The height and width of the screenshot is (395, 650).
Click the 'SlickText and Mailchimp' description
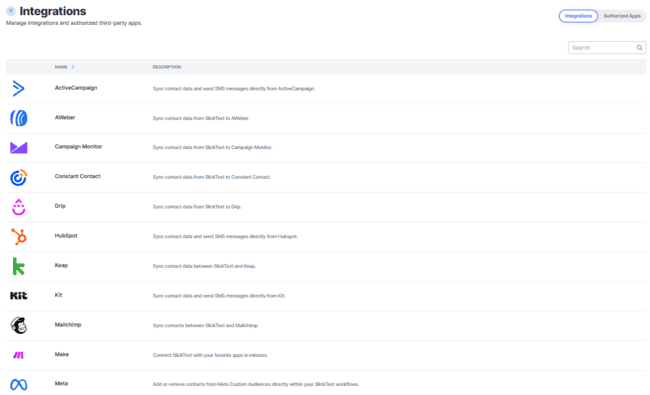[206, 325]
